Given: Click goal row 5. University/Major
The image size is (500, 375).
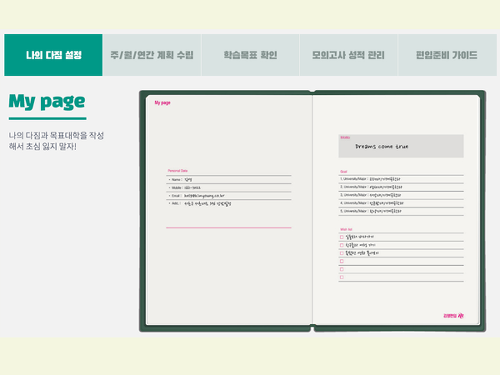Looking at the screenshot, I should (x=401, y=211).
